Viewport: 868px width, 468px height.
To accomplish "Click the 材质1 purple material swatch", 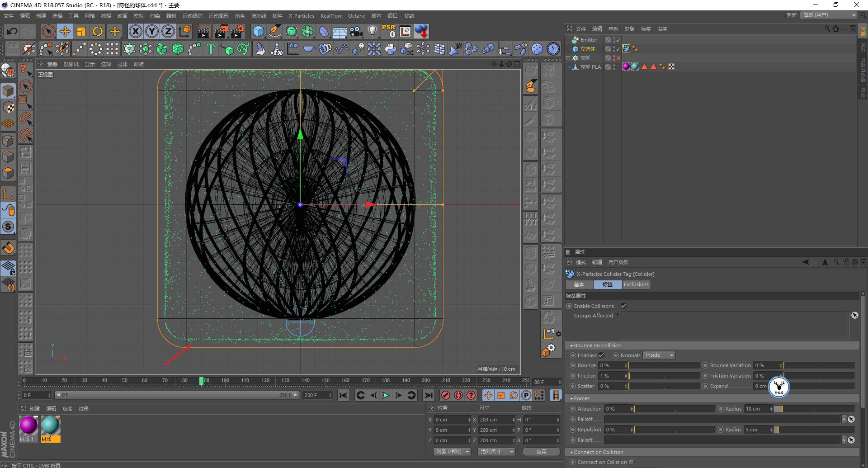I will (28, 425).
